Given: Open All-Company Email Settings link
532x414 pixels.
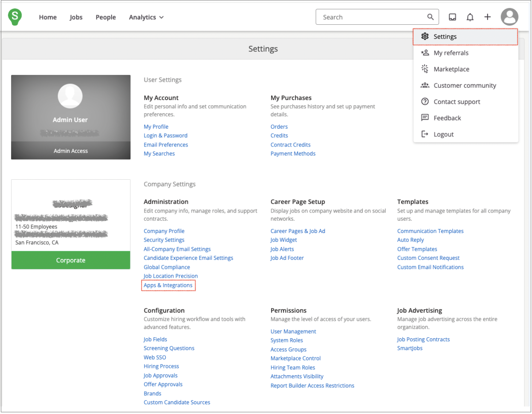Looking at the screenshot, I should point(177,249).
